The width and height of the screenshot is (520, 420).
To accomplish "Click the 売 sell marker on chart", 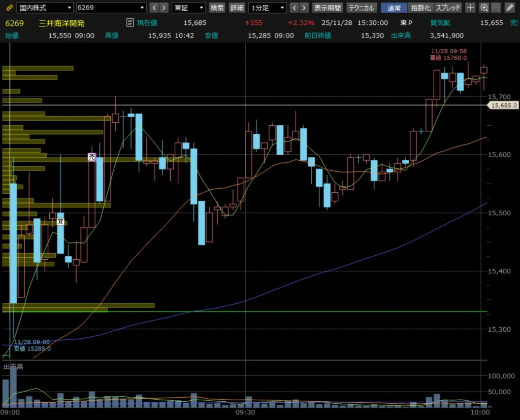I will click(x=91, y=157).
